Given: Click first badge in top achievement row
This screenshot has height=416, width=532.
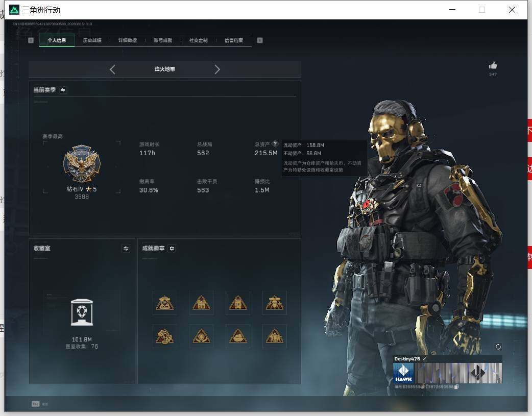Looking at the screenshot, I should click(164, 303).
